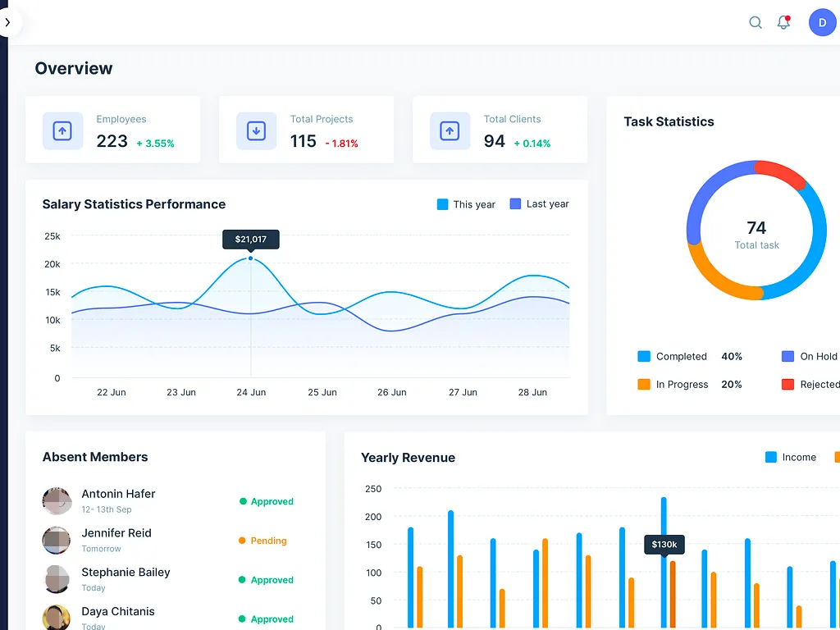Click Approved status for Daya Chitanis

267,619
